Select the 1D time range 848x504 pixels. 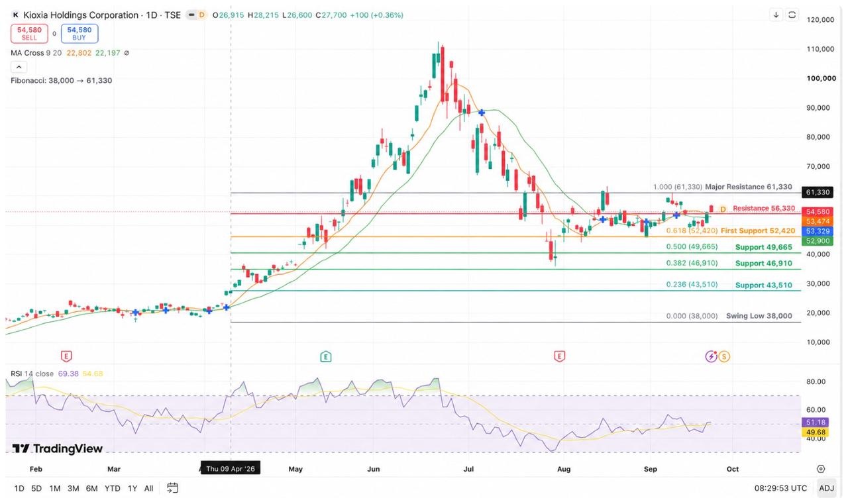click(x=19, y=488)
